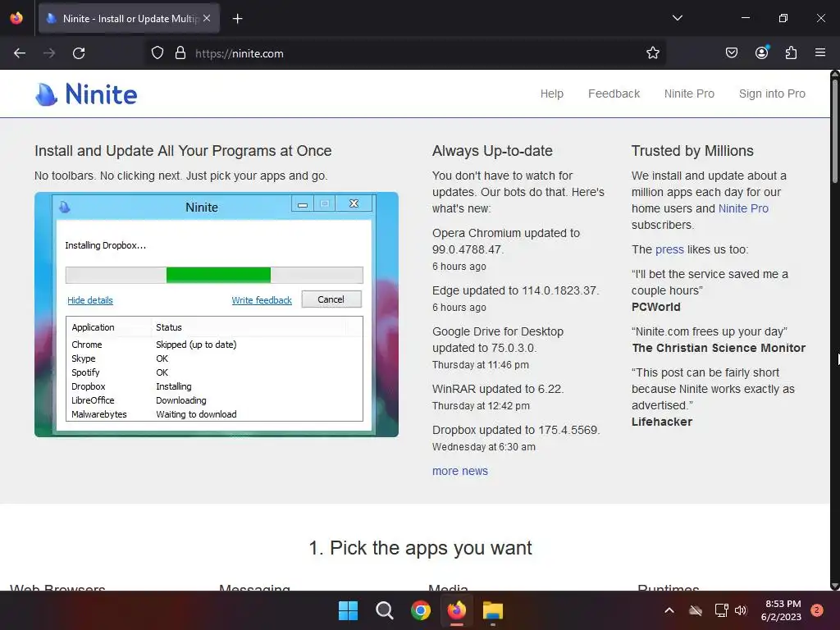The image size is (840, 630).
Task: Click the Dropbox updated to 175.4.5569 text
Action: point(516,430)
